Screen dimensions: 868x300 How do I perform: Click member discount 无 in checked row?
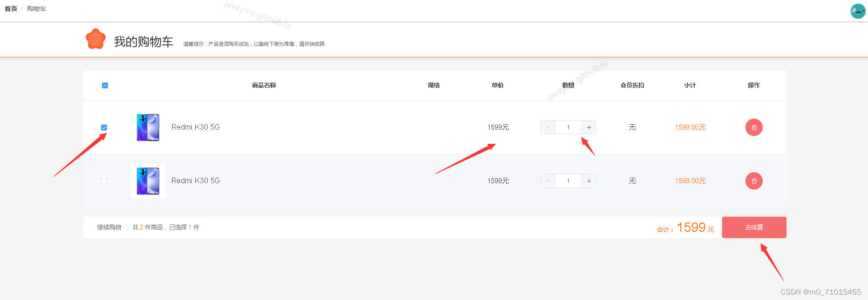tap(632, 127)
